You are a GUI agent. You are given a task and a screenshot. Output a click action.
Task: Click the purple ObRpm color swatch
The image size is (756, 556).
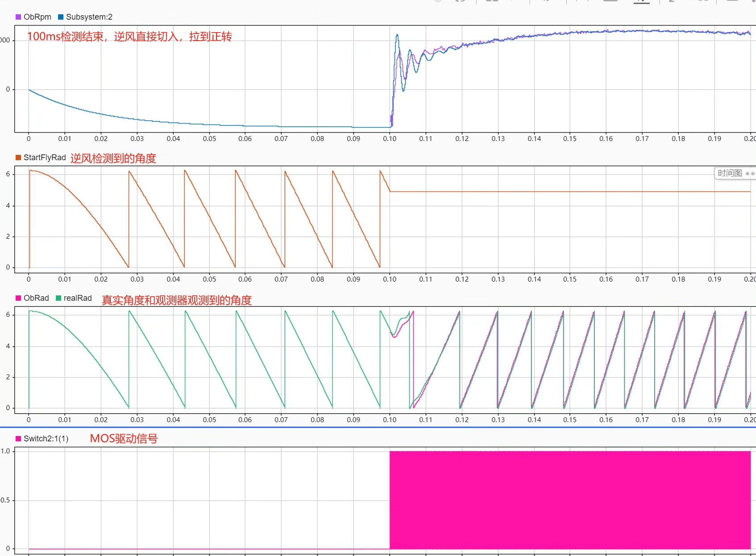pyautogui.click(x=18, y=17)
